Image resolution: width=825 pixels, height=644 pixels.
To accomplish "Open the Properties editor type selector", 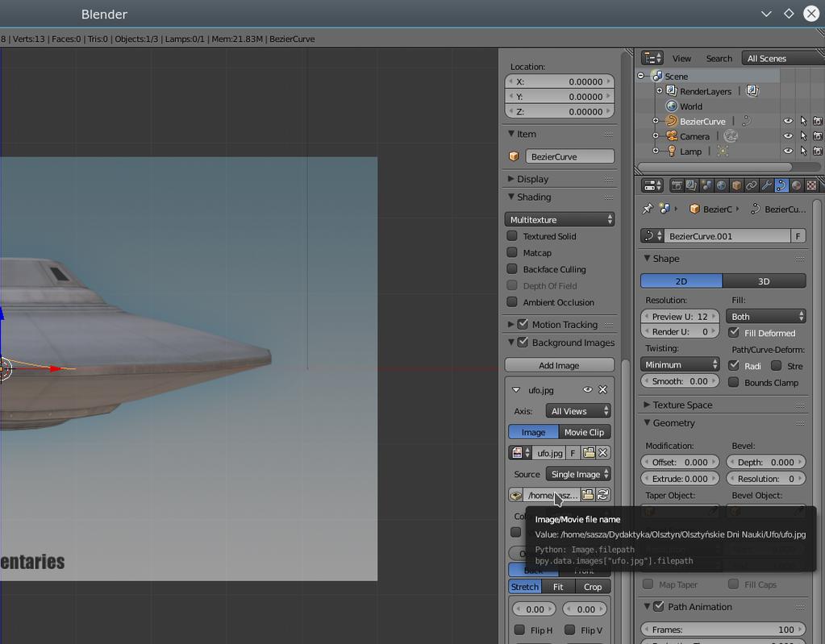I will 652,185.
